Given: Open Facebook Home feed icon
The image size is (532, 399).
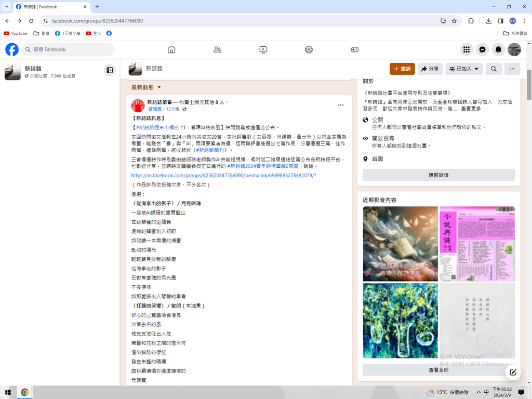Looking at the screenshot, I should 171,49.
